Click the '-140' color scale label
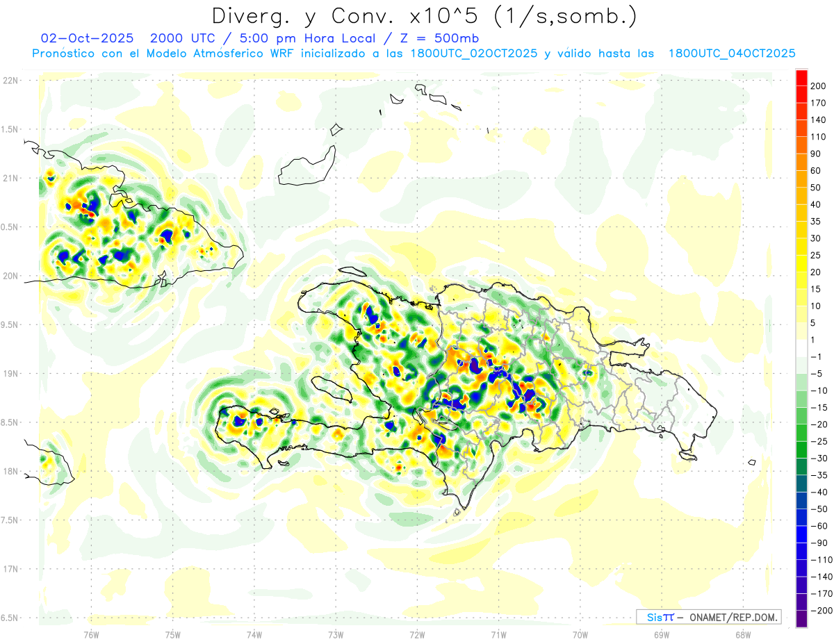Screen dimensions: 834x644 [x=821, y=577]
